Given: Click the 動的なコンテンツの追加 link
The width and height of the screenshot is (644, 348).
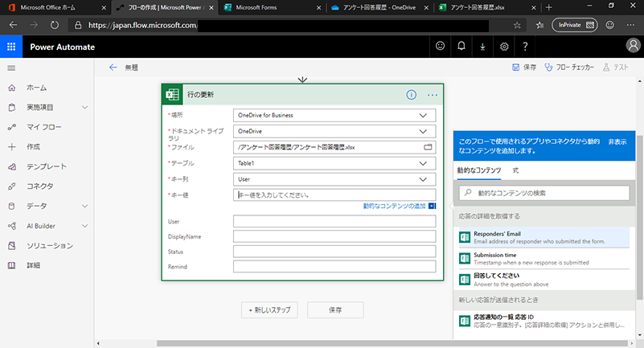Looking at the screenshot, I should [x=394, y=206].
